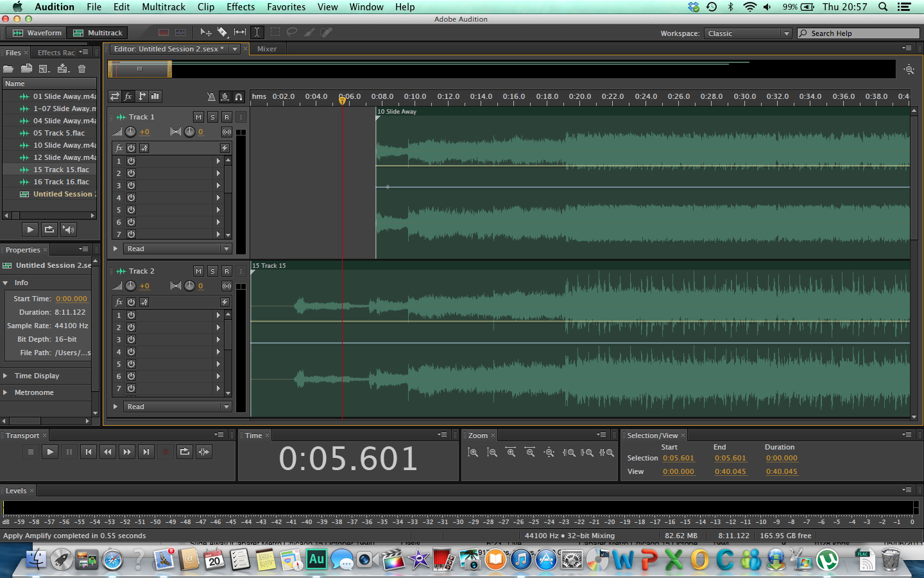Open the Favorites menu in menu bar
Image resolution: width=924 pixels, height=578 pixels.
click(x=286, y=7)
